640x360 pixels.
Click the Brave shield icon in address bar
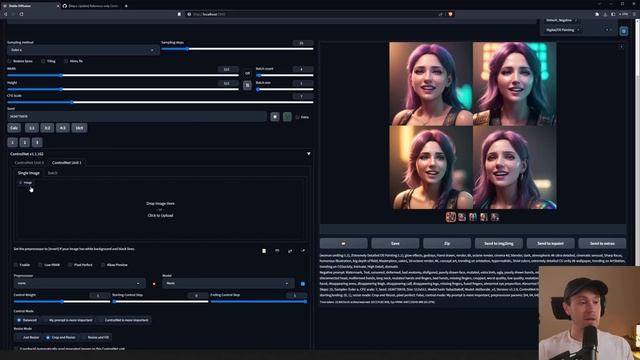[x=450, y=14]
